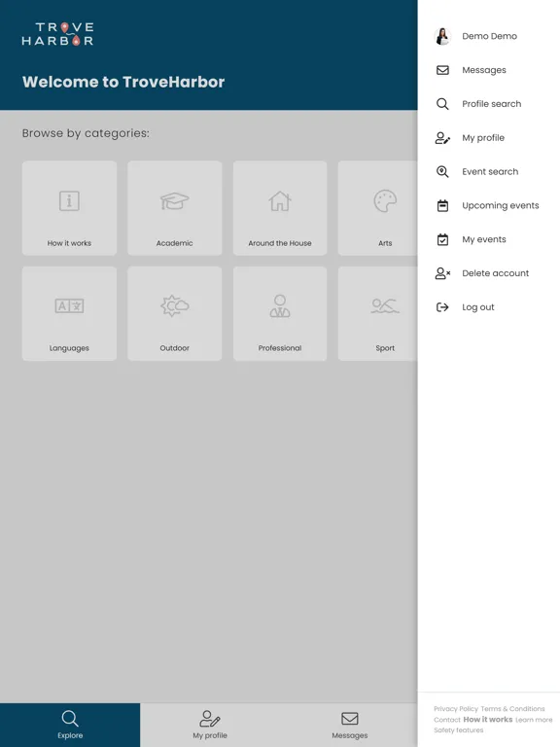The image size is (560, 747).
Task: Click the Sport category label
Action: [x=385, y=348]
